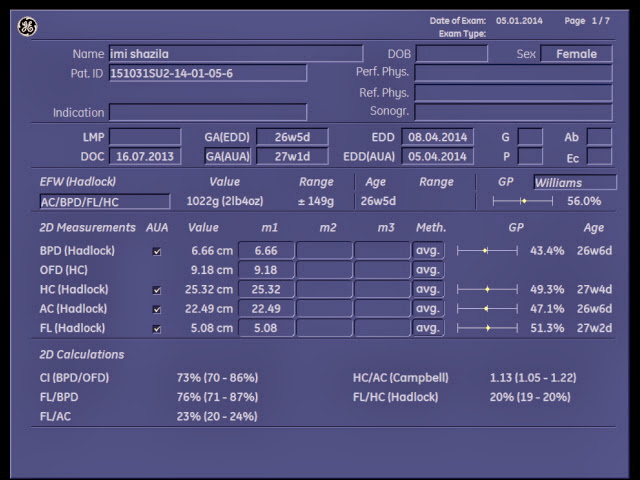The height and width of the screenshot is (480, 640).
Task: Click BPD m1 field 6.66
Action: tap(266, 250)
